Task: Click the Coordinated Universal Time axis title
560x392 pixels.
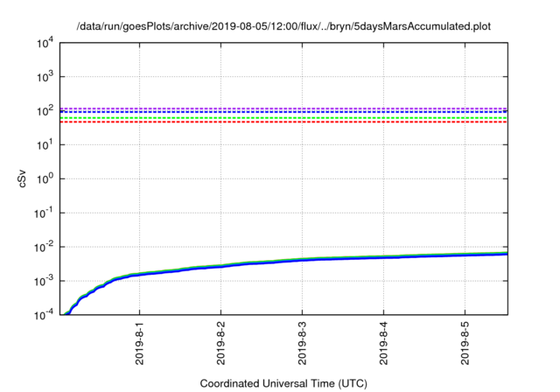Action: click(283, 383)
